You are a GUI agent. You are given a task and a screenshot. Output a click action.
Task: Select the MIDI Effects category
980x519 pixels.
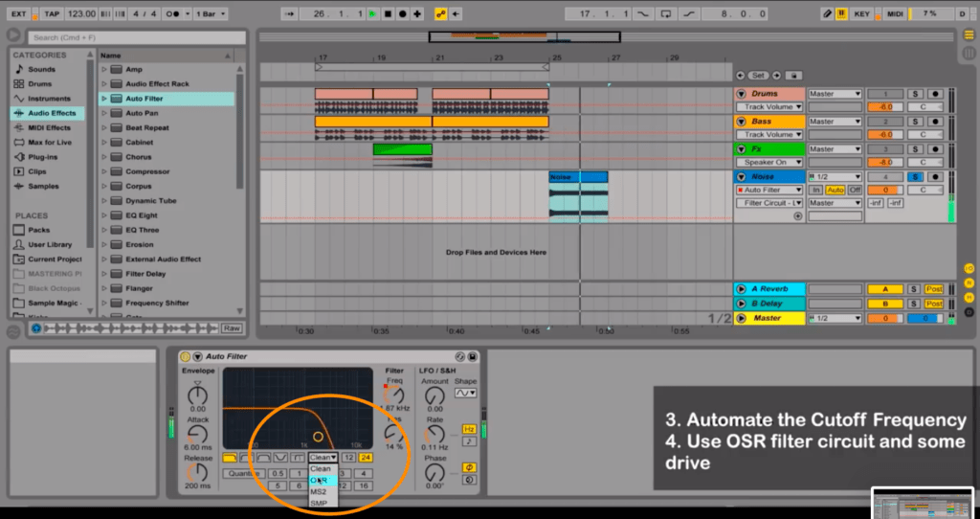pyautogui.click(x=49, y=127)
